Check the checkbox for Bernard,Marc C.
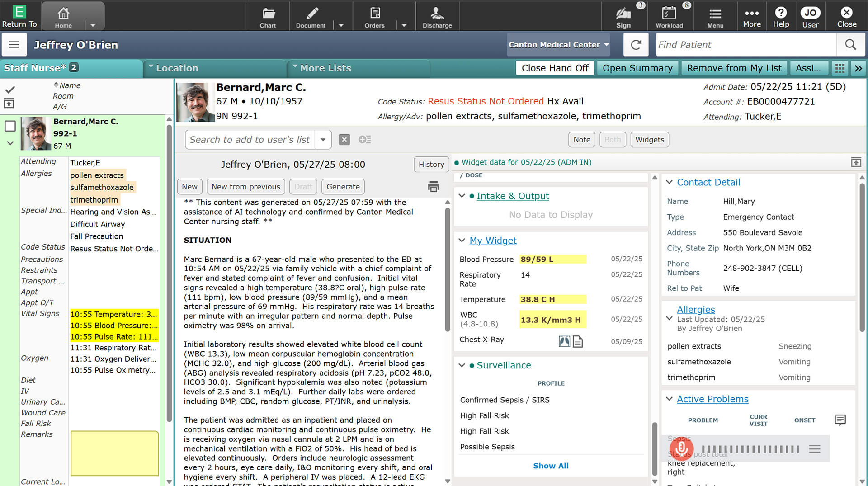 coord(10,126)
